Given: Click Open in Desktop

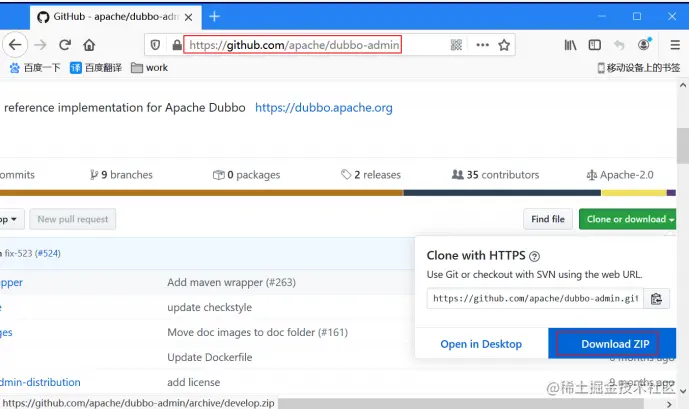Looking at the screenshot, I should coord(481,344).
